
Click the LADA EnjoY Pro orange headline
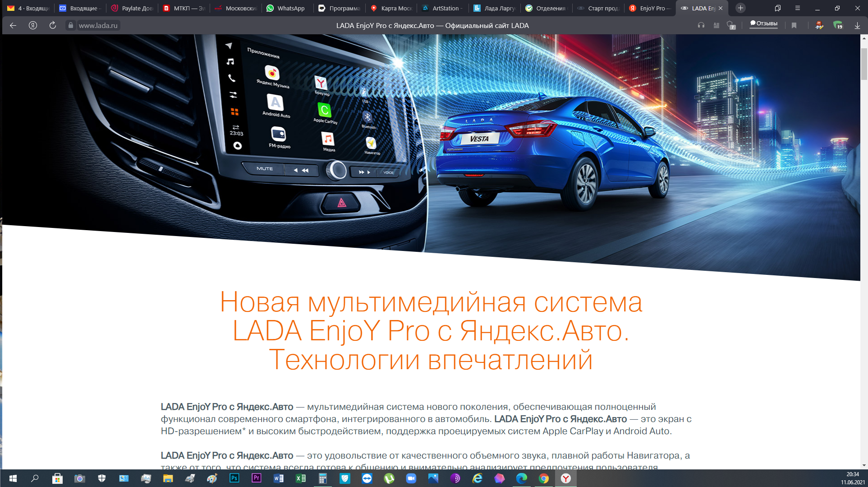tap(431, 330)
